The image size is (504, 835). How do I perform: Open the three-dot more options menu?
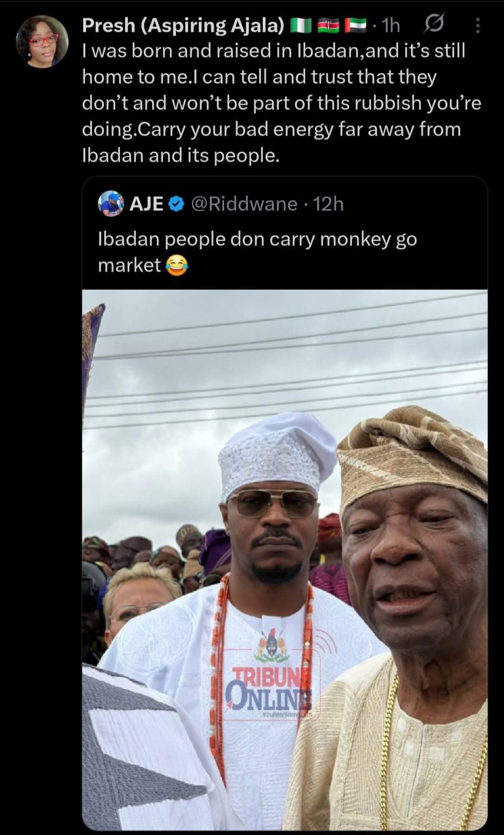click(x=477, y=26)
